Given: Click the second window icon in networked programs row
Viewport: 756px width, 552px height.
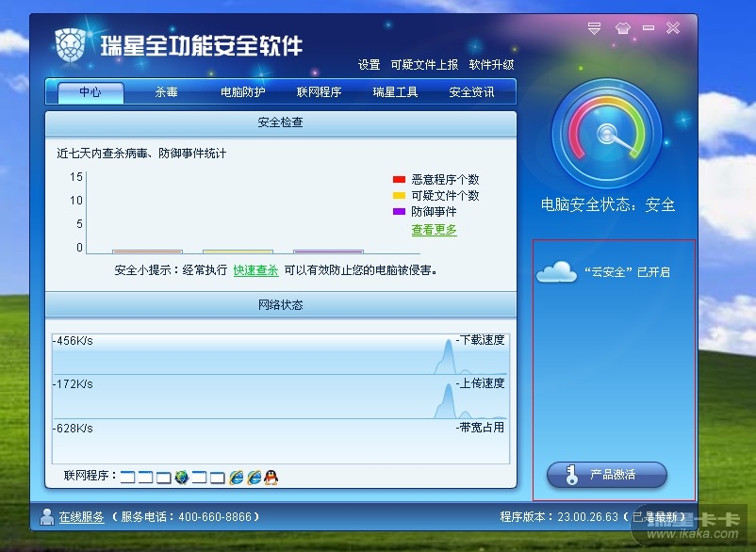Looking at the screenshot, I should point(145,478).
